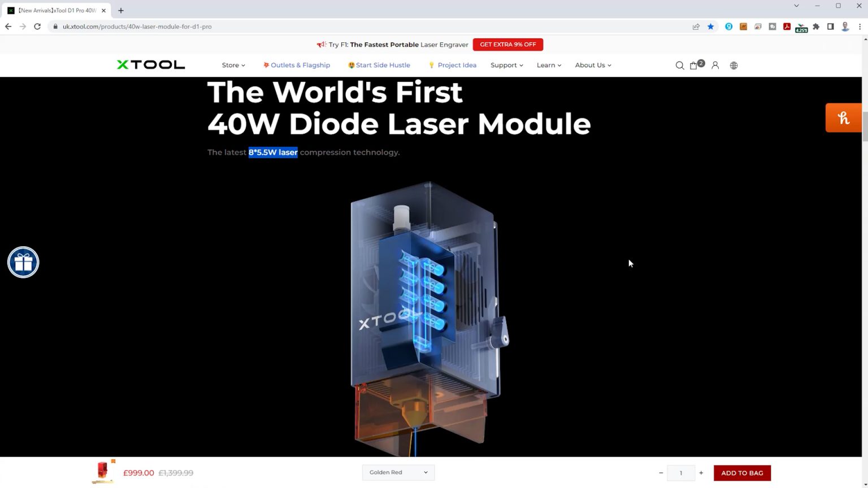The image size is (868, 488).
Task: Expand the Support dropdown
Action: [x=506, y=65]
